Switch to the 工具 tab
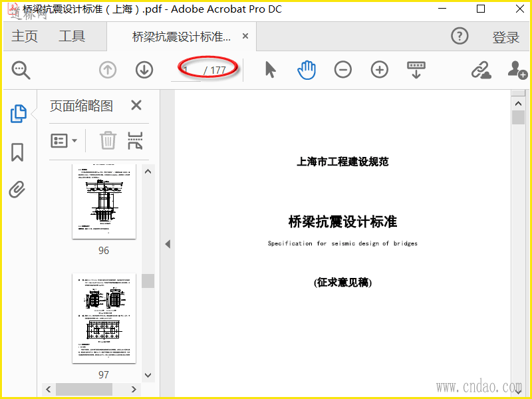 pos(72,36)
